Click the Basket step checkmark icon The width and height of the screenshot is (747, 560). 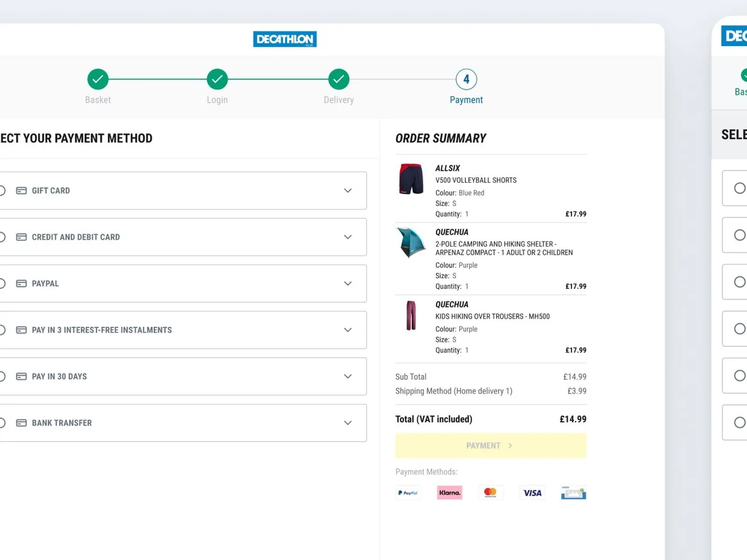[x=98, y=79]
